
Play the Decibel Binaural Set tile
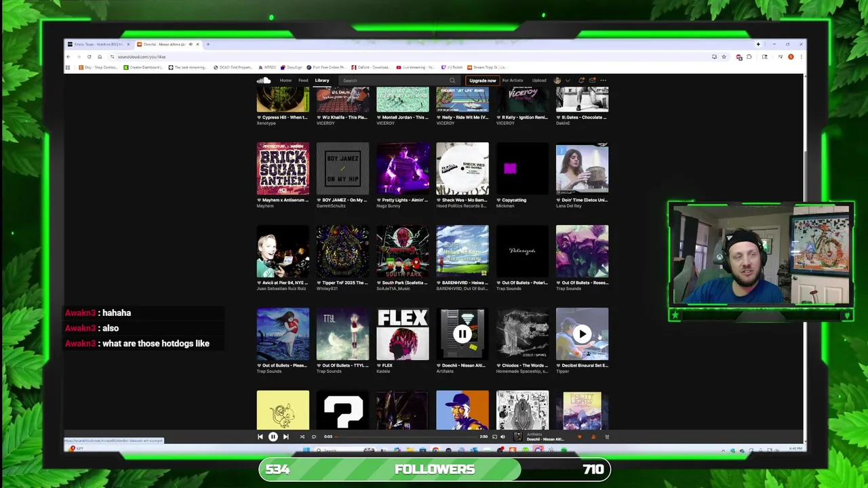click(x=583, y=333)
